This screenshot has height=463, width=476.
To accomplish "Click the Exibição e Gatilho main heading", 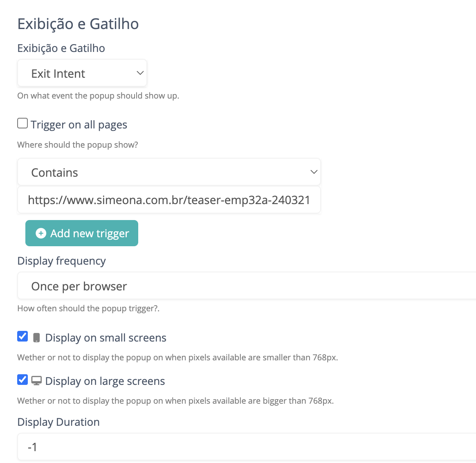I will click(x=78, y=24).
